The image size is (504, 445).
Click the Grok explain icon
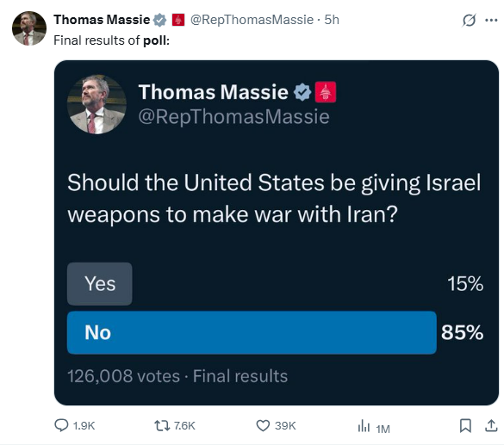pos(469,21)
